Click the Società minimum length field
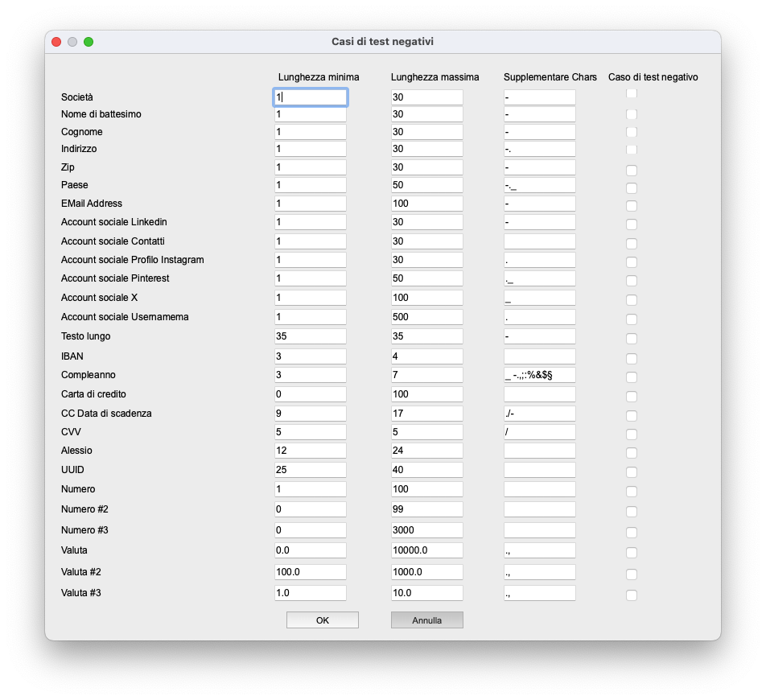The height and width of the screenshot is (700, 766). pyautogui.click(x=311, y=97)
